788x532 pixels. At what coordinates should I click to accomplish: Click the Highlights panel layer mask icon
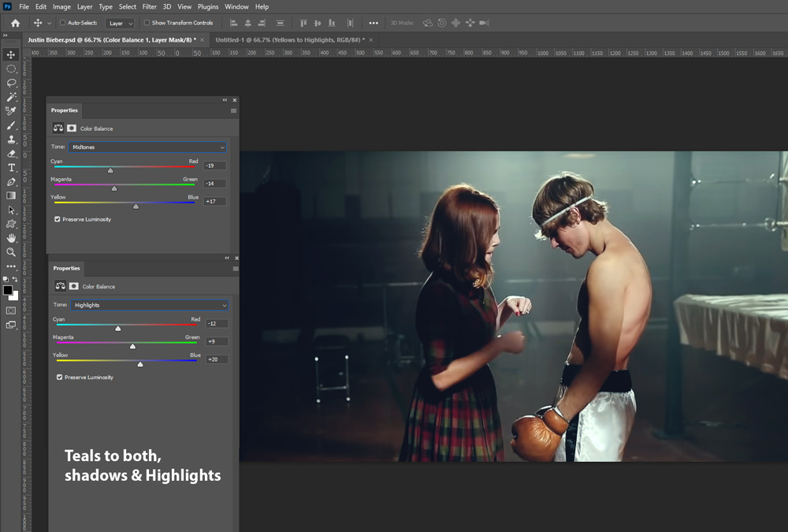(x=74, y=286)
